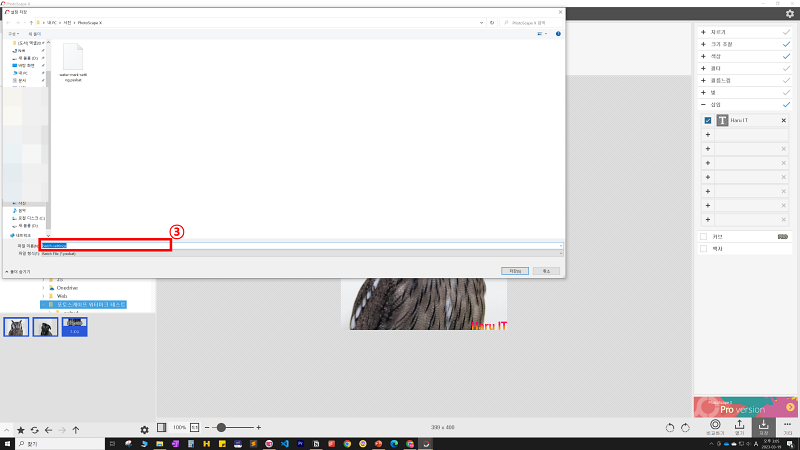
Task: Click the help icon in save dialog
Action: click(x=558, y=34)
